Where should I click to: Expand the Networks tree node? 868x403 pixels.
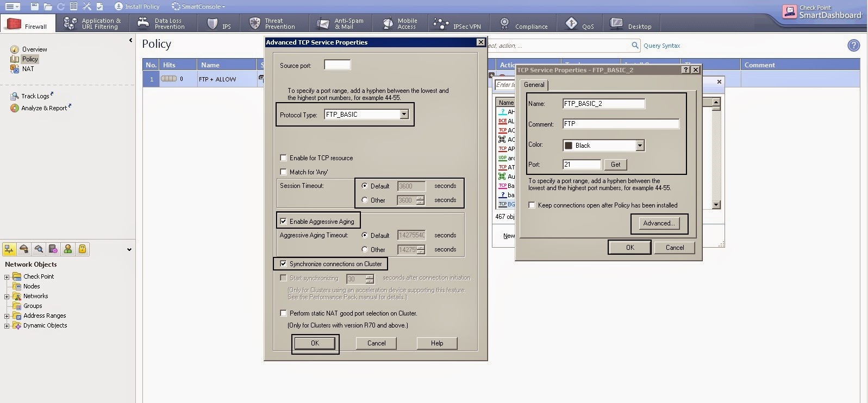(x=7, y=297)
